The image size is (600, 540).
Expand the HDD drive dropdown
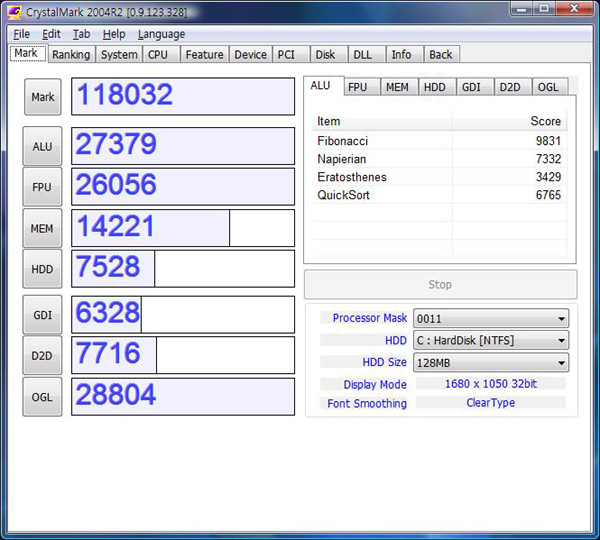(491, 340)
